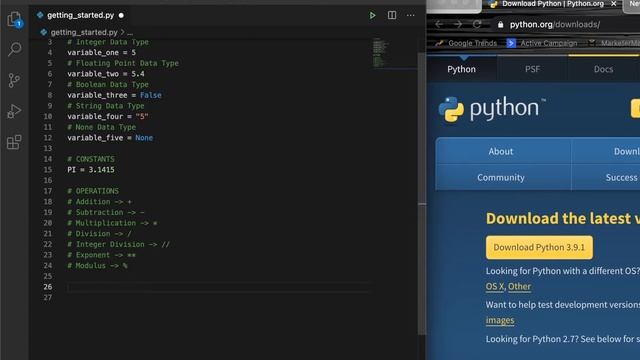Open the Explorer view in VS Code

pos(14,19)
